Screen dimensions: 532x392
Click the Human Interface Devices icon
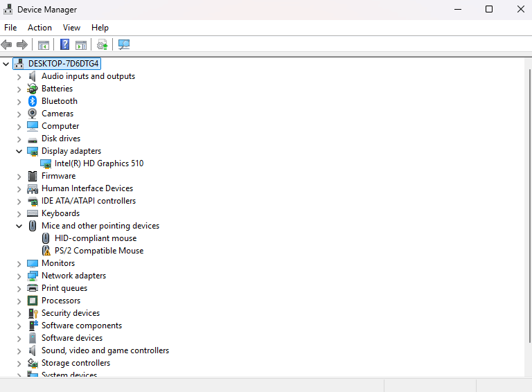pos(33,188)
